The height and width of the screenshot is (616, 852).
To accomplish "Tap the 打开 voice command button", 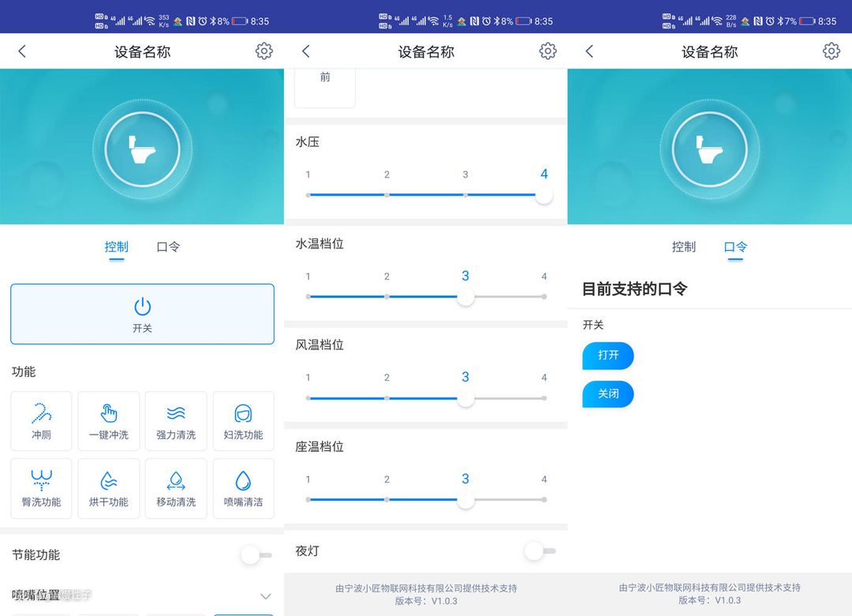I will click(x=608, y=356).
